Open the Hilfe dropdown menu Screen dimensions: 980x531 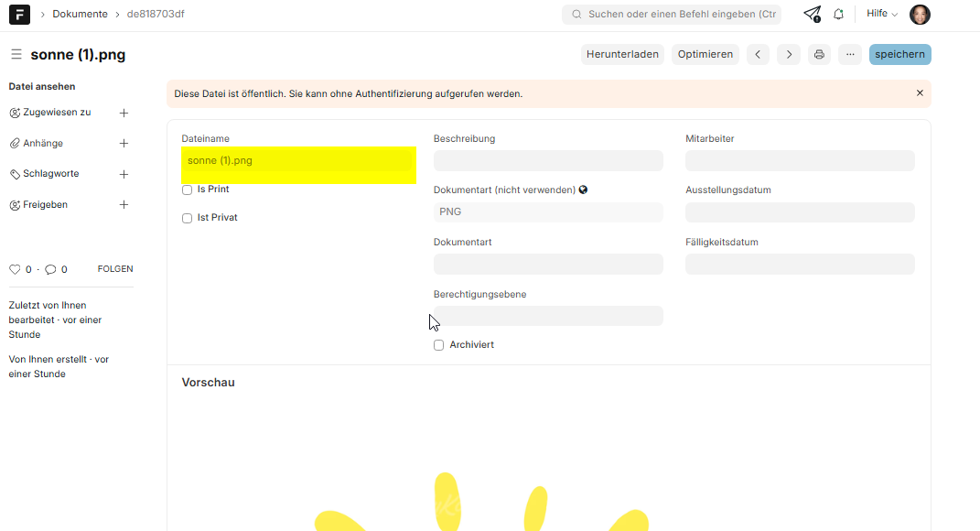pos(882,15)
